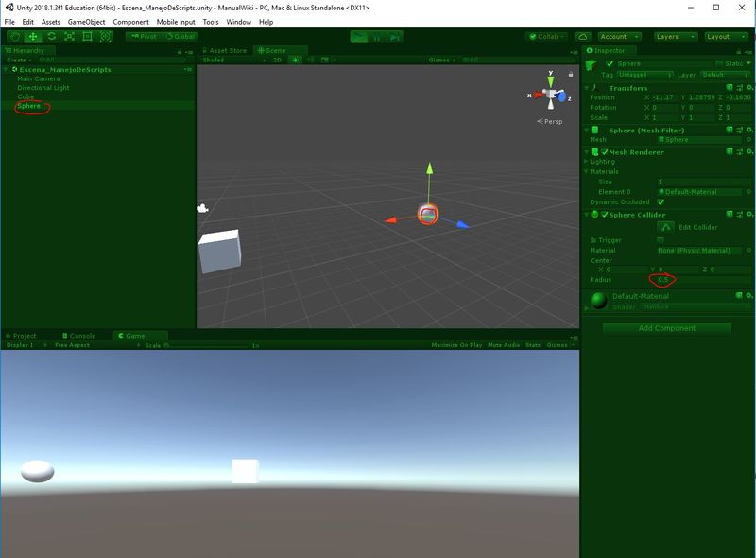
Task: Select the Rotate tool in toolbar
Action: pos(51,37)
